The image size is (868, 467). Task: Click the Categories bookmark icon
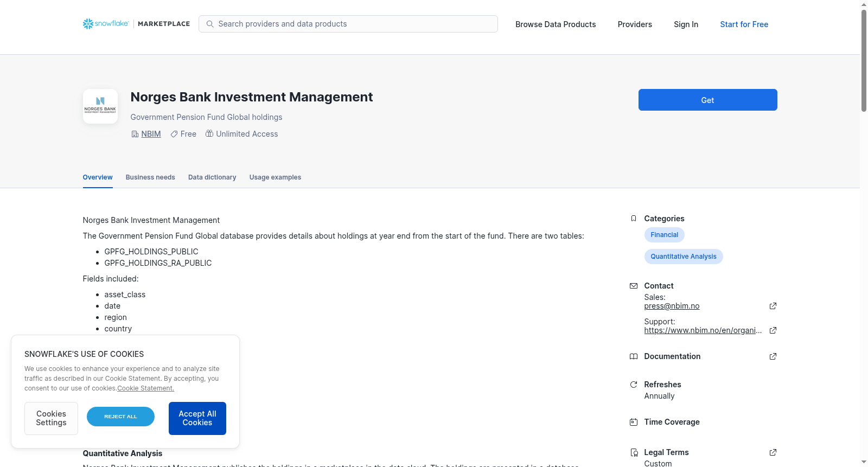[x=634, y=219]
